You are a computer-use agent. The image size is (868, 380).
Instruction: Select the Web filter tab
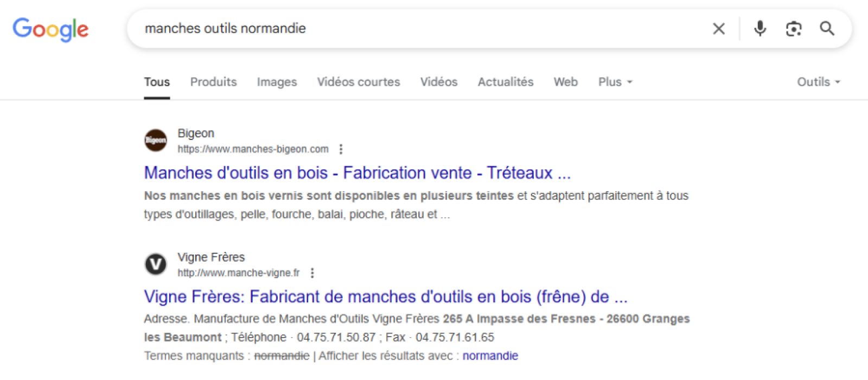point(565,82)
